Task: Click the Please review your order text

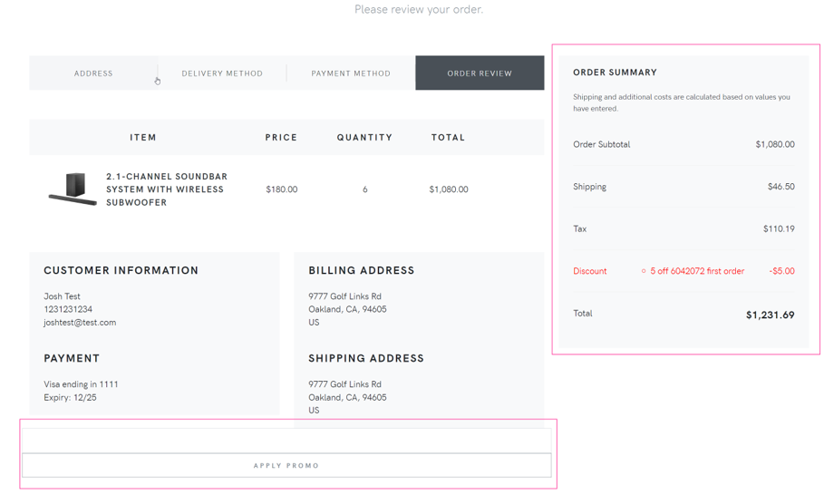Action: [419, 9]
